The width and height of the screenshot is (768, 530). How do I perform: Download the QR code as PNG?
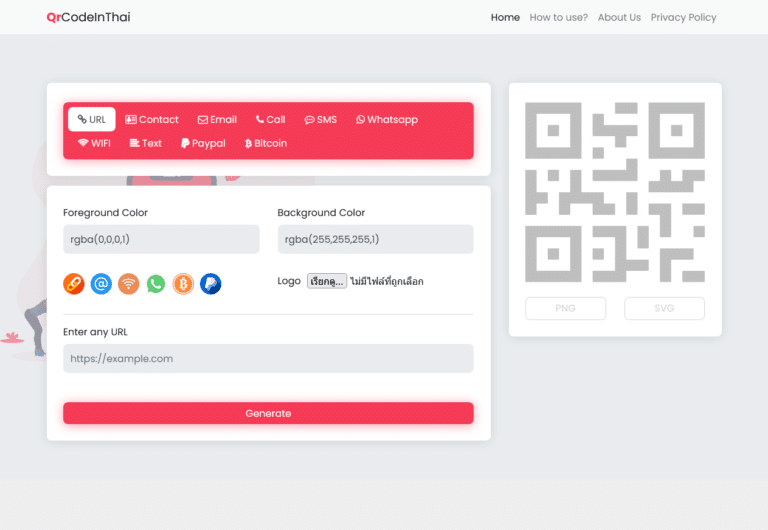coord(565,308)
